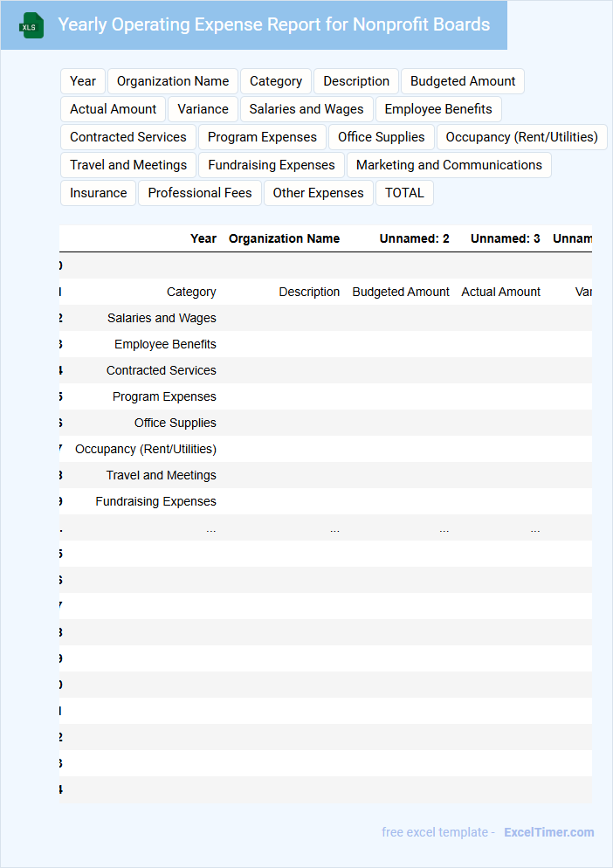Select the Year tag
The image size is (613, 868).
pos(83,81)
